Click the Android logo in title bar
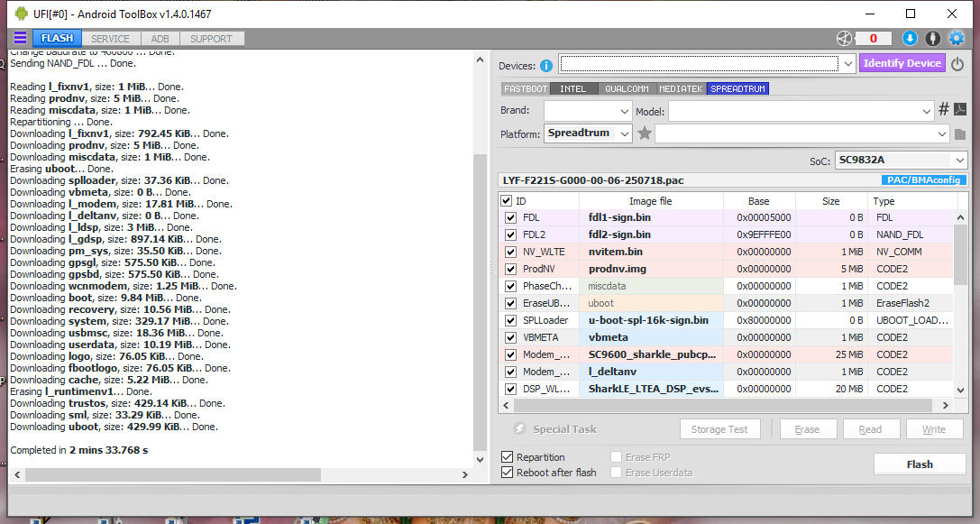The height and width of the screenshot is (524, 980). [x=22, y=14]
